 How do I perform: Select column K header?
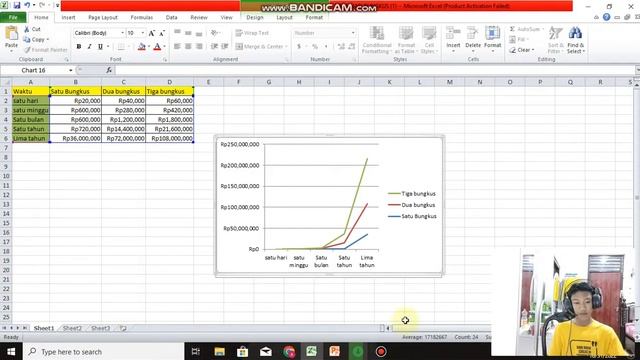(x=389, y=82)
